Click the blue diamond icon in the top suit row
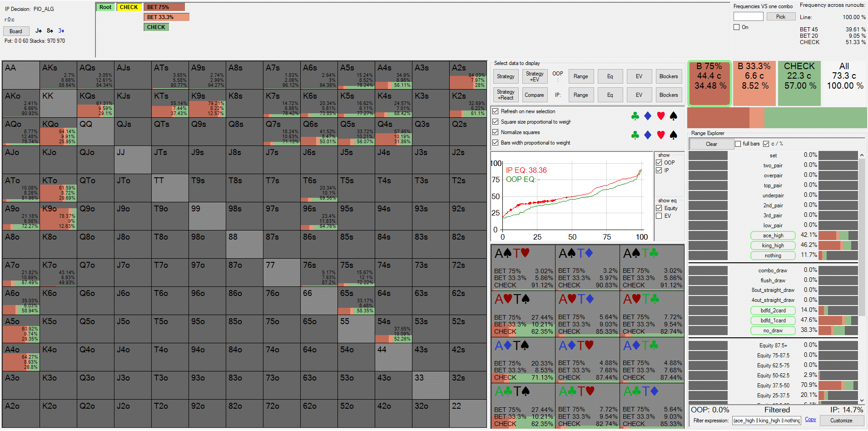 [648, 116]
